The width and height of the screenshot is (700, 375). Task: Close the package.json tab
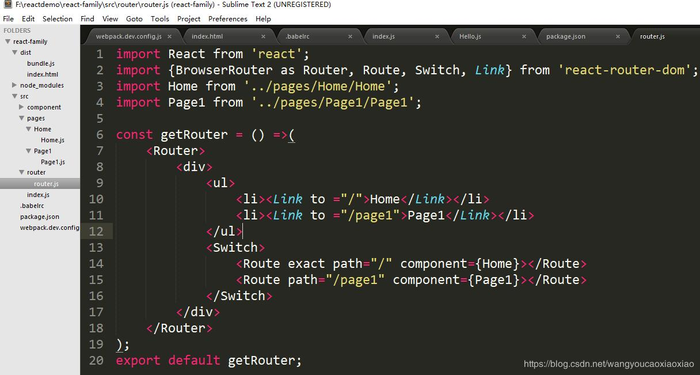[x=618, y=37]
